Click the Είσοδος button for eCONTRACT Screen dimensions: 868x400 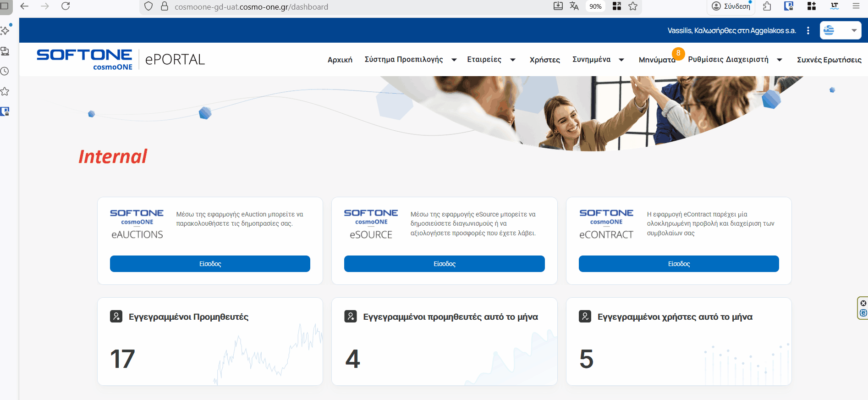(679, 264)
